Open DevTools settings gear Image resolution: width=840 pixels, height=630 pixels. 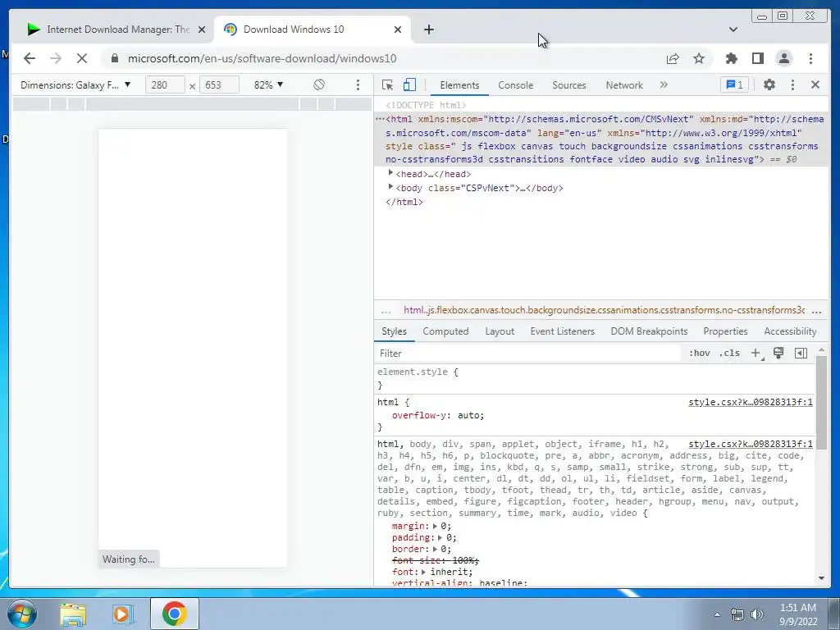[769, 84]
